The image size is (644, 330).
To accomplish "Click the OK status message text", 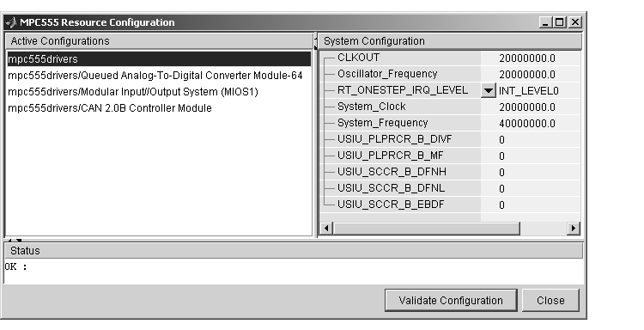I will point(16,266).
